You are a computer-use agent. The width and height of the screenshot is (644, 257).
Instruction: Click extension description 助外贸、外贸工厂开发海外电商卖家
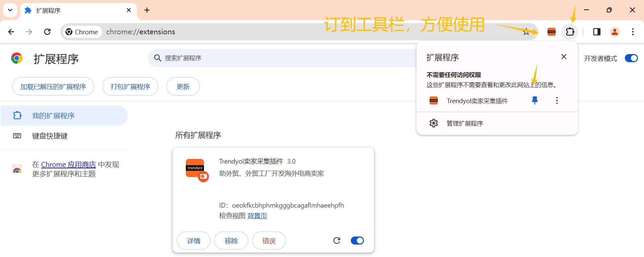[x=271, y=173]
